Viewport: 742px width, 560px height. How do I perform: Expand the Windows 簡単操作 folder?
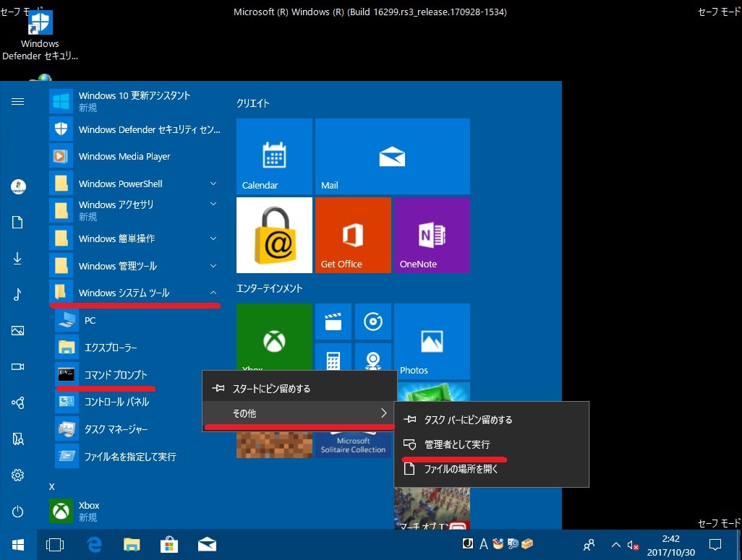click(x=135, y=238)
